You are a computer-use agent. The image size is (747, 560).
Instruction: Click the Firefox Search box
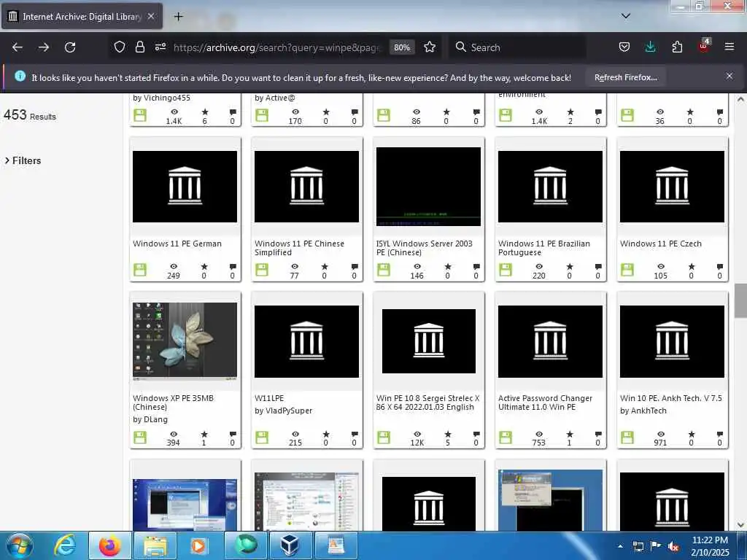pyautogui.click(x=517, y=47)
